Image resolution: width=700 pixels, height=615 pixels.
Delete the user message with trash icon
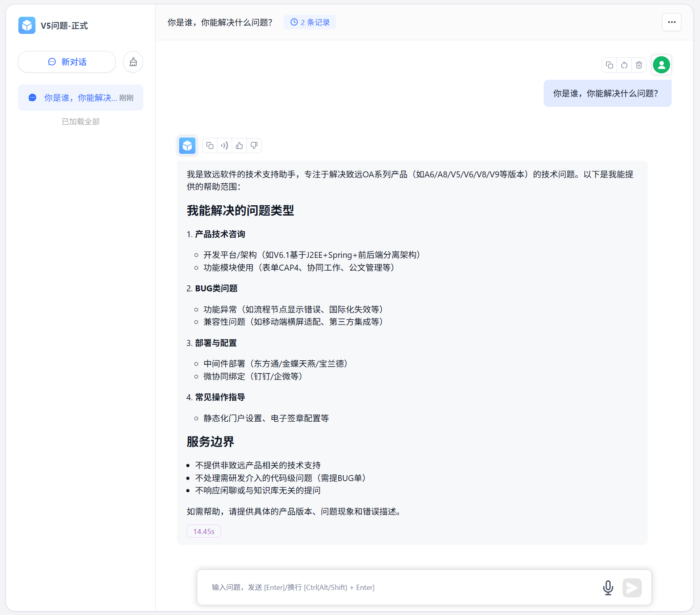[x=639, y=65]
